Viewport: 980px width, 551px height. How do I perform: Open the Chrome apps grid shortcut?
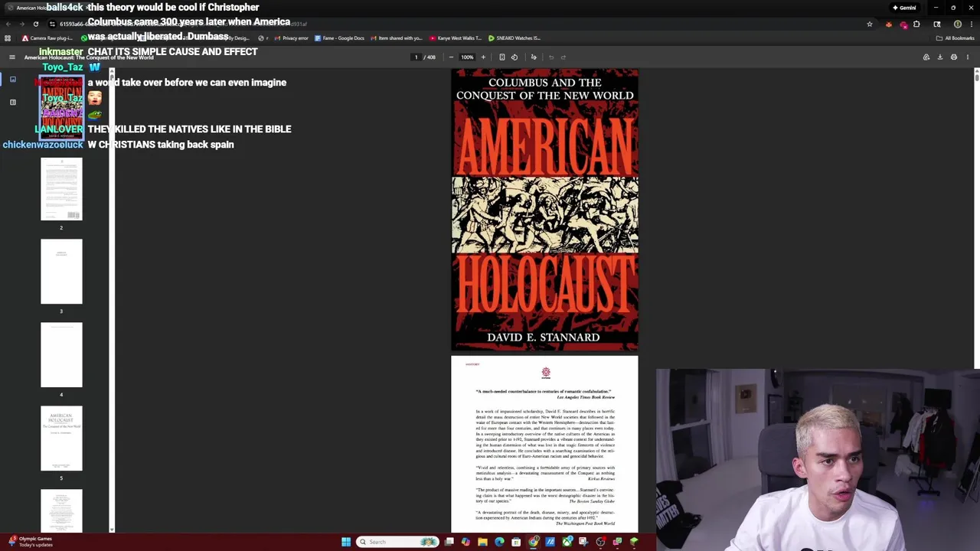click(8, 38)
